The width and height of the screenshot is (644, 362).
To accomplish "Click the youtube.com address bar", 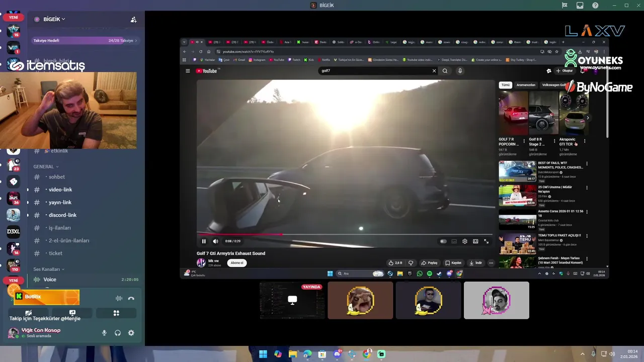I will coord(377,51).
